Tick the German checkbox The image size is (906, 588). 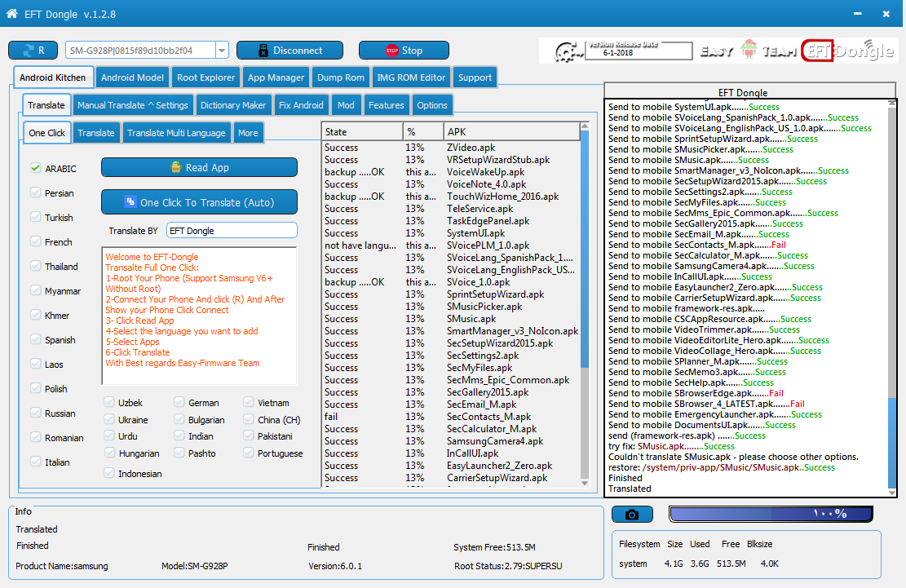click(x=179, y=402)
